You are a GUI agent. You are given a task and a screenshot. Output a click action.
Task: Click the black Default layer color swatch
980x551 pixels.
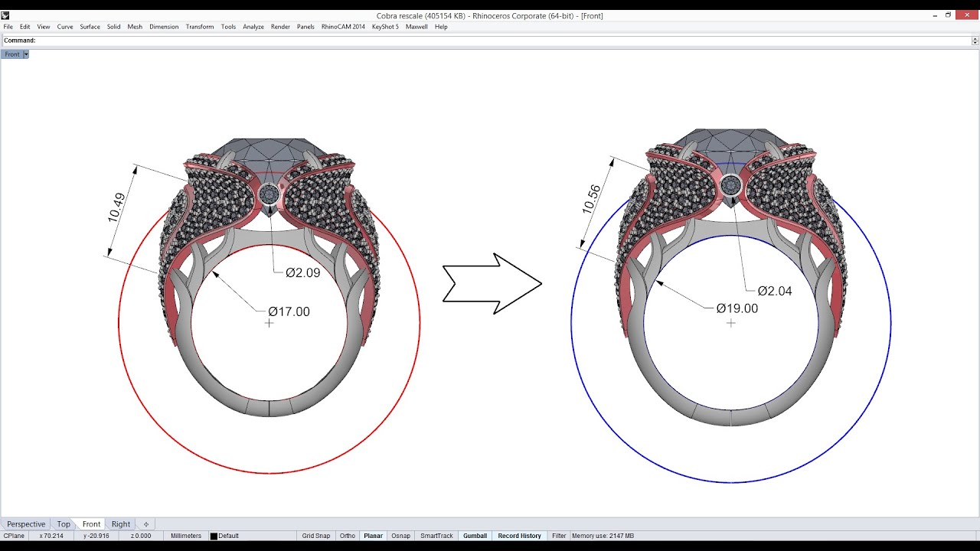click(x=214, y=536)
